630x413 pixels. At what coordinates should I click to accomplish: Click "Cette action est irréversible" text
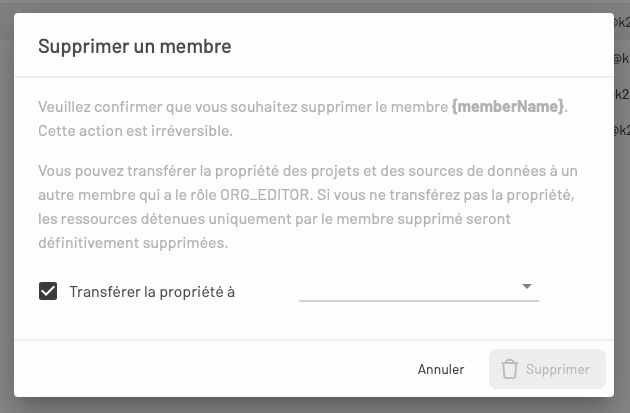click(135, 131)
